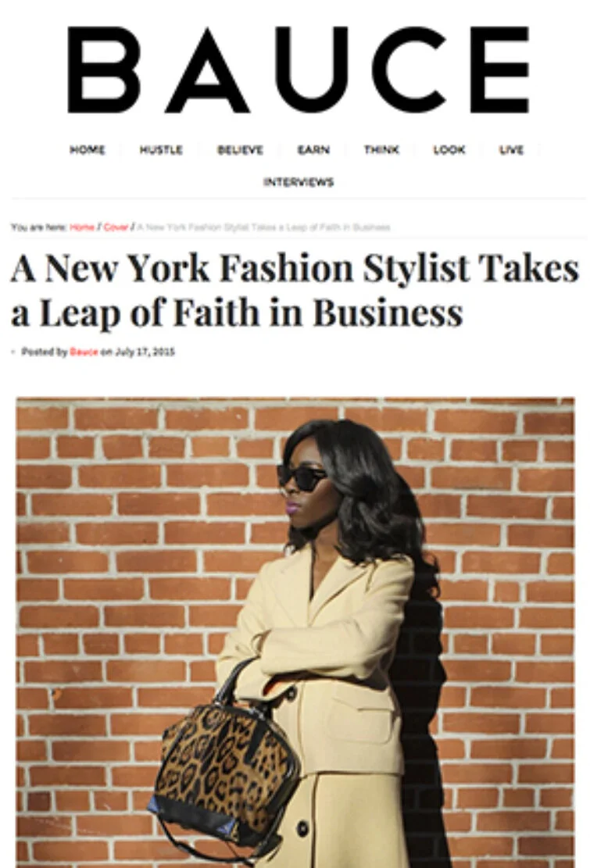Choose LOOK from the navigation menu

(449, 149)
